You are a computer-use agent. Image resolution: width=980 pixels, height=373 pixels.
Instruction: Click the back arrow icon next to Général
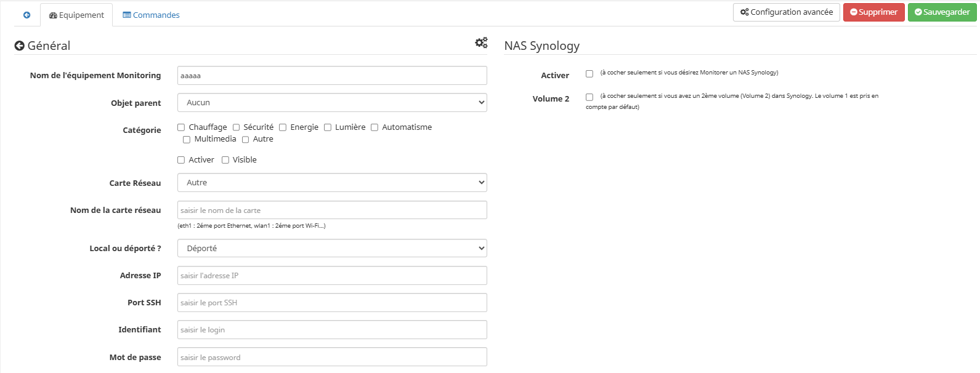19,46
